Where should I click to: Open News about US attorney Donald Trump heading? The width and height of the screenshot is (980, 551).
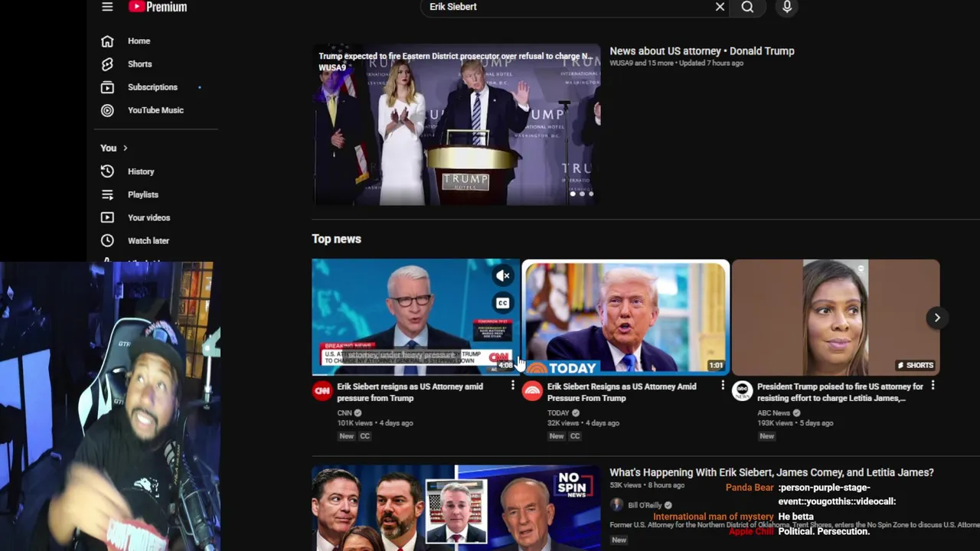tap(701, 51)
